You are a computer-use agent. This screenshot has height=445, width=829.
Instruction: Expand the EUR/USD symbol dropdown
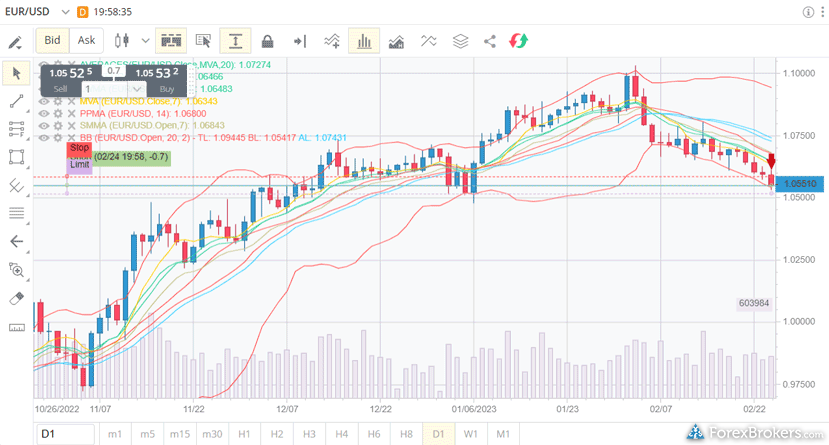point(65,12)
